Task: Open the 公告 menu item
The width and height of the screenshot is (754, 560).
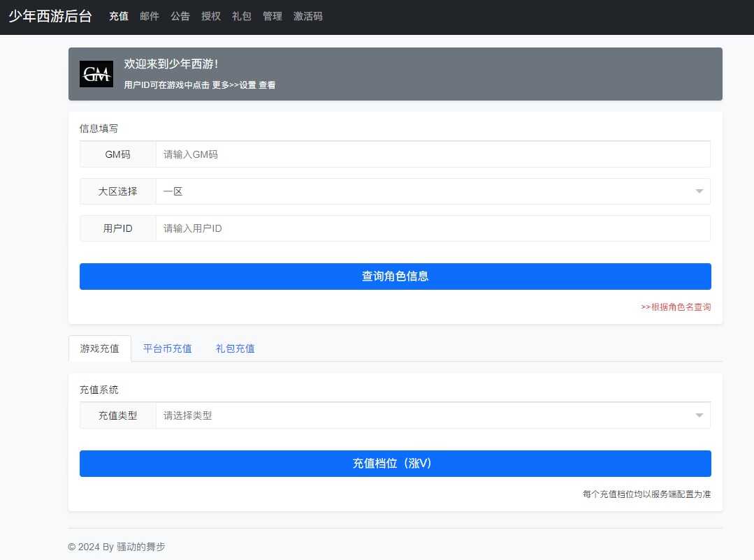Action: (x=180, y=16)
